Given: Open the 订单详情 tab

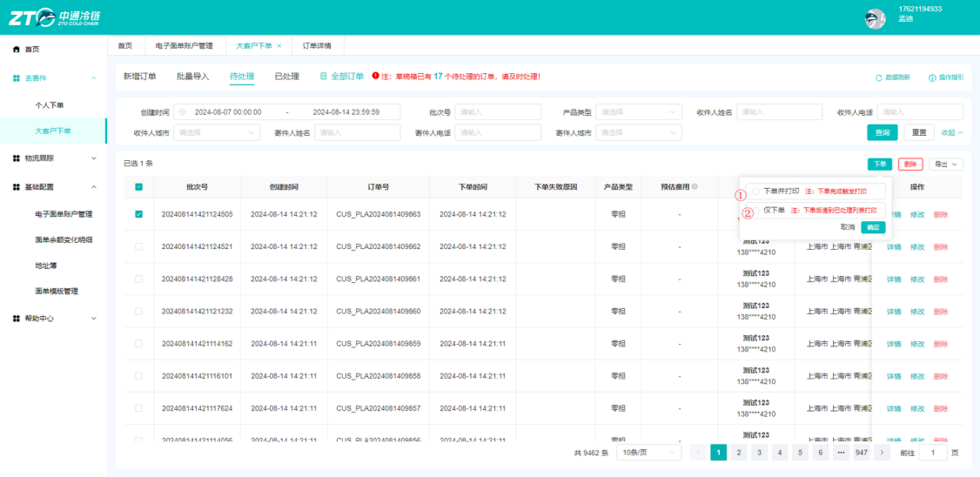Looking at the screenshot, I should point(317,45).
